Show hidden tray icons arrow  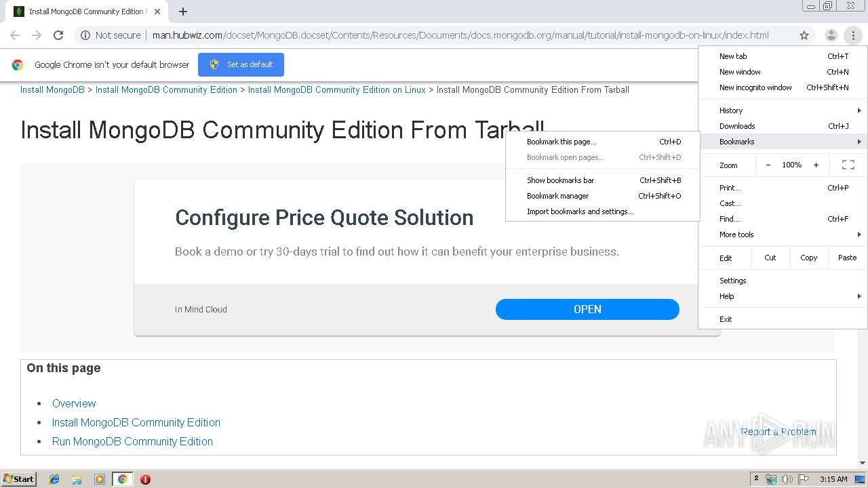[756, 479]
